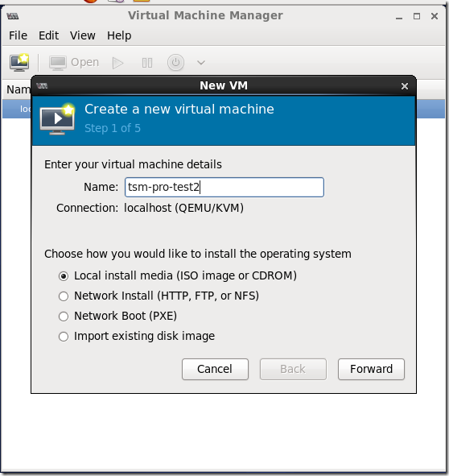Viewport: 449px width, 476px height.
Task: Close the Virtual Machine Manager window
Action: (x=435, y=16)
